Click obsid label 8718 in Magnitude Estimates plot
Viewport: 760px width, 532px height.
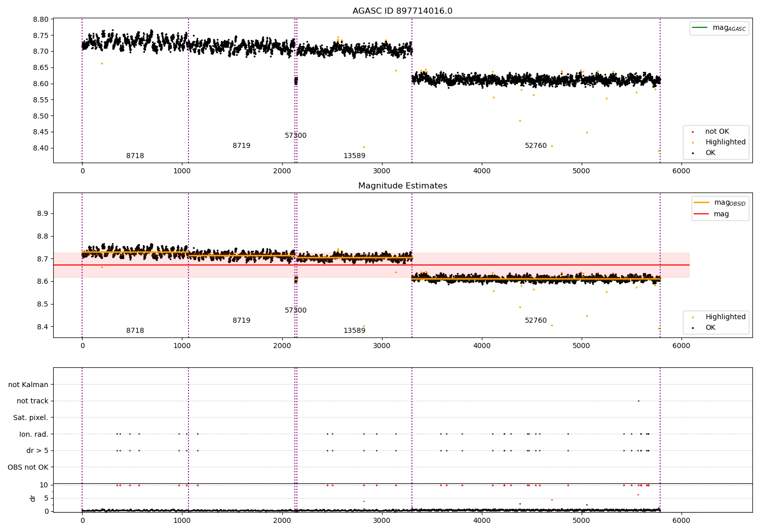[x=135, y=331]
